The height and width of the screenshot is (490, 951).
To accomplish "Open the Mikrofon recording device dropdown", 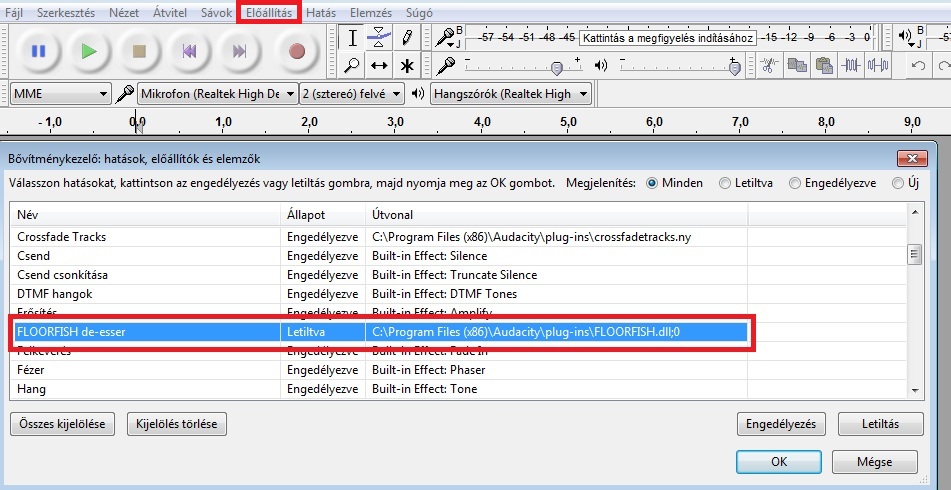I will [218, 94].
